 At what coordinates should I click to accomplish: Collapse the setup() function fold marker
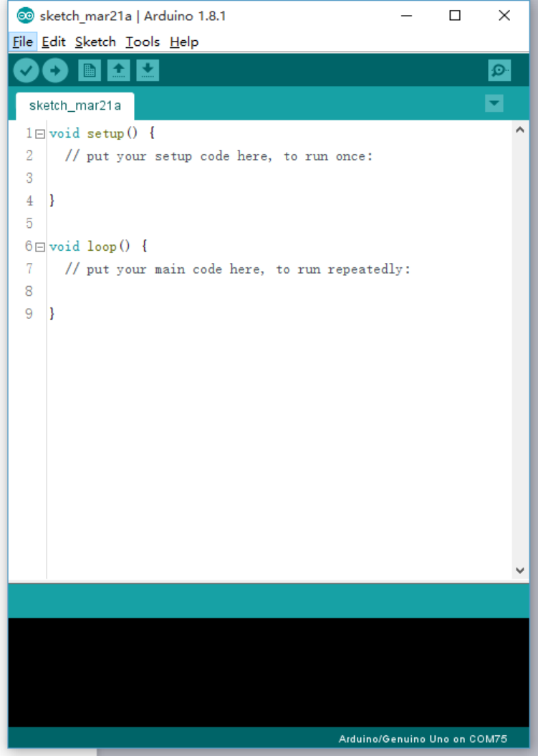click(x=41, y=135)
